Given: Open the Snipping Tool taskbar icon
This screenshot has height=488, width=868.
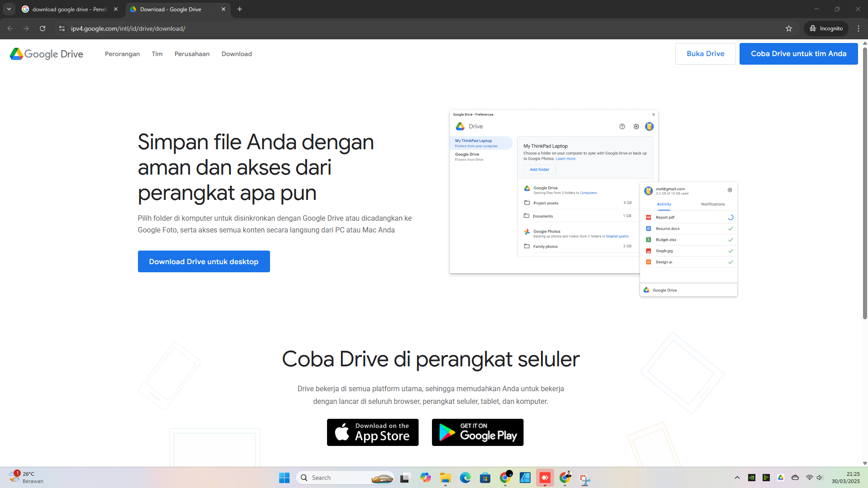Looking at the screenshot, I should [x=585, y=479].
